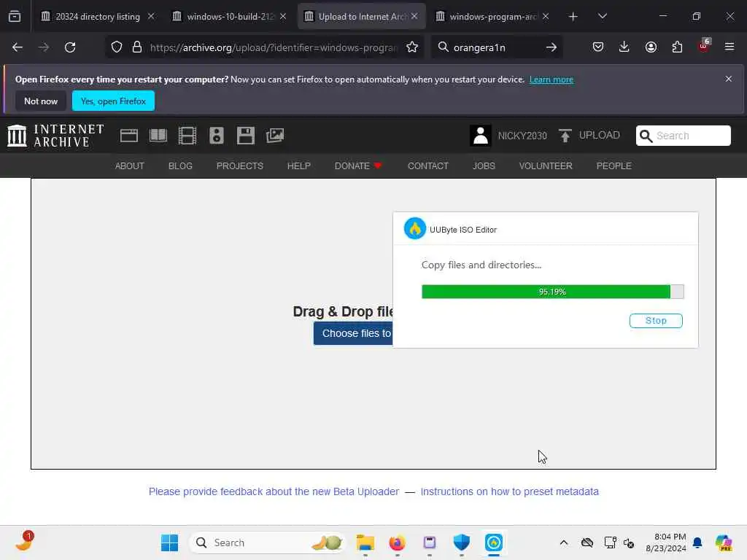Open the PROJECTS menu item
The image size is (747, 560).
239,166
